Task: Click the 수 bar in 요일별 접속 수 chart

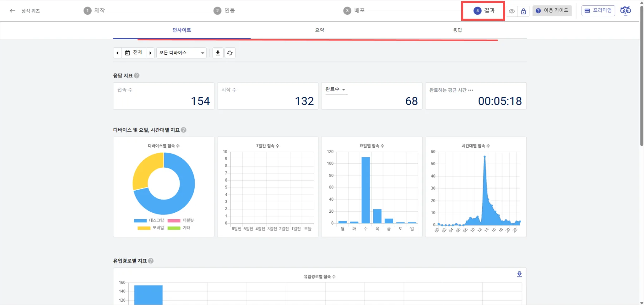Action: (366, 190)
